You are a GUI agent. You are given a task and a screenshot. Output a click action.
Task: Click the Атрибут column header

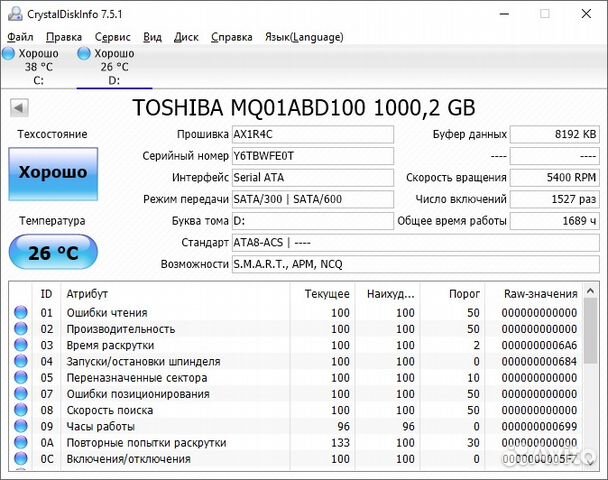click(175, 294)
